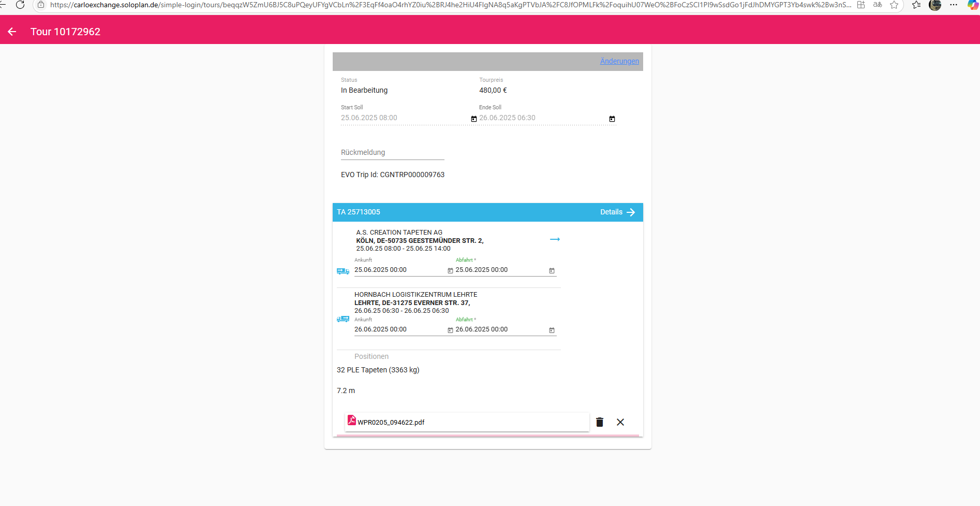The height and width of the screenshot is (506, 980).
Task: Go back using the header arrow
Action: tap(12, 32)
